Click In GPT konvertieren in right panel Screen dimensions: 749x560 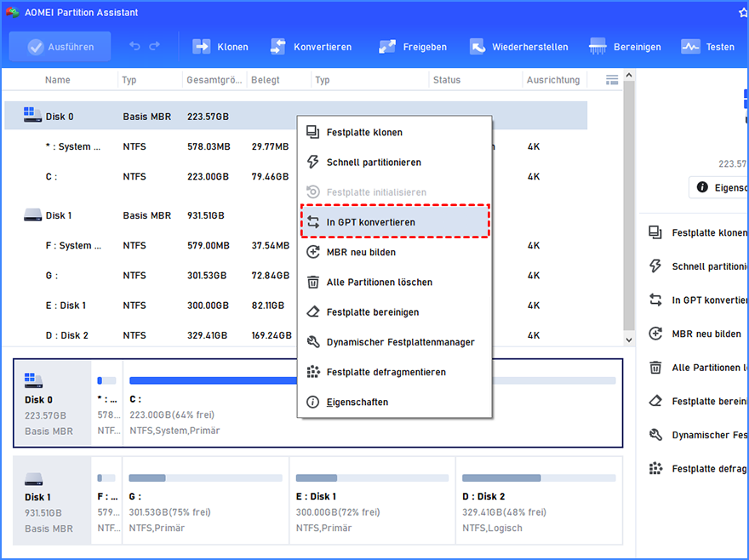coord(699,300)
